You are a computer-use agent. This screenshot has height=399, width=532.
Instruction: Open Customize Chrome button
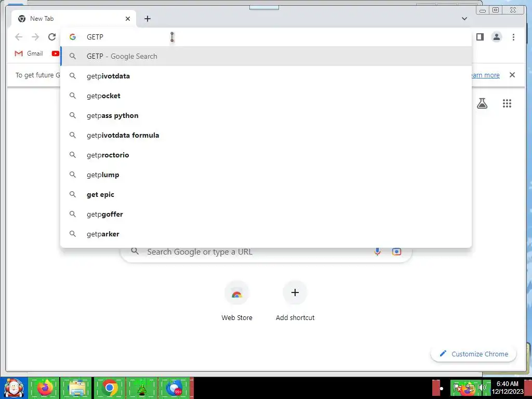tap(474, 354)
